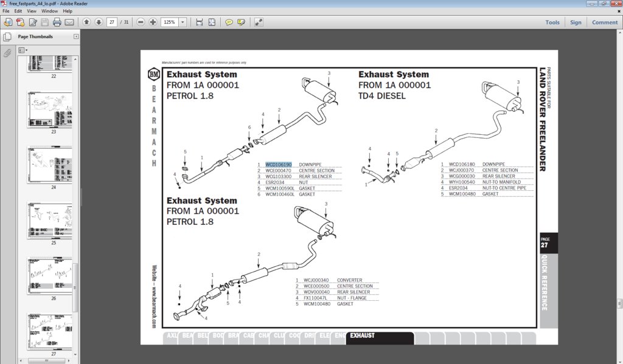Click the email envelope icon
Image resolution: width=623 pixels, height=364 pixels.
pyautogui.click(x=69, y=22)
